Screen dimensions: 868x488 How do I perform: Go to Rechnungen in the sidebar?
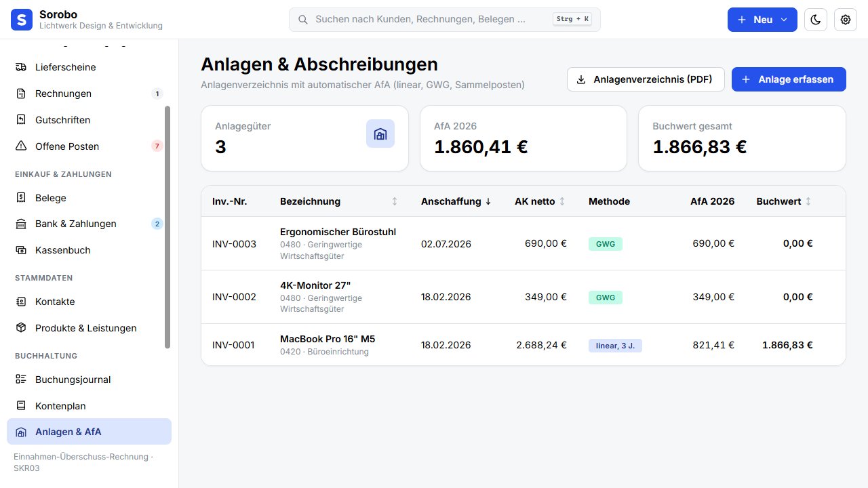[x=89, y=94]
